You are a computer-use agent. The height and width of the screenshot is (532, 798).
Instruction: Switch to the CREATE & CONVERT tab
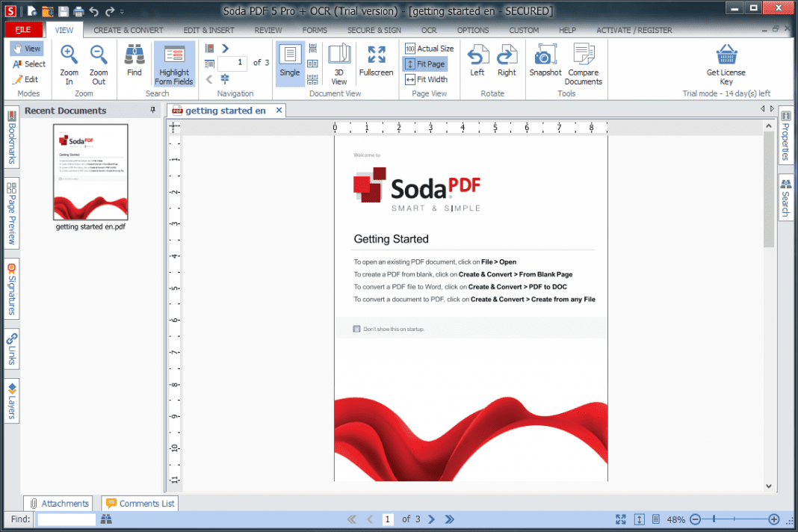pos(128,30)
